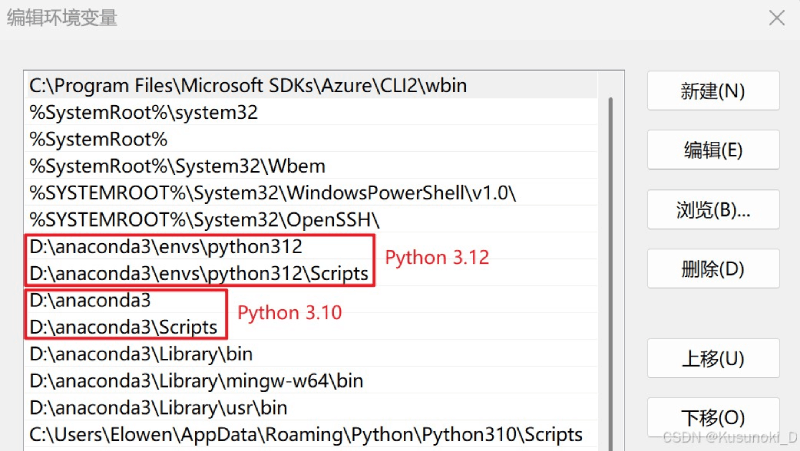Viewport: 800px width, 451px height.
Task: Select the D:\anaconda3\envs\python312 entry
Action: pos(311,246)
